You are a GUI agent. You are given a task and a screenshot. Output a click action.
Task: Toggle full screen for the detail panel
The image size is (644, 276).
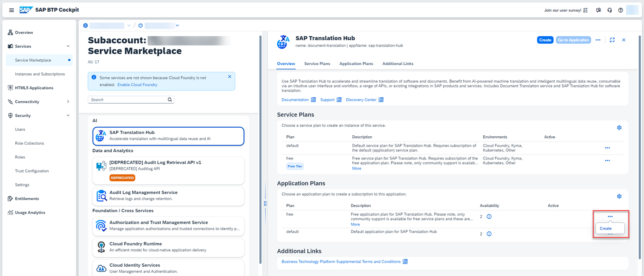pos(612,40)
